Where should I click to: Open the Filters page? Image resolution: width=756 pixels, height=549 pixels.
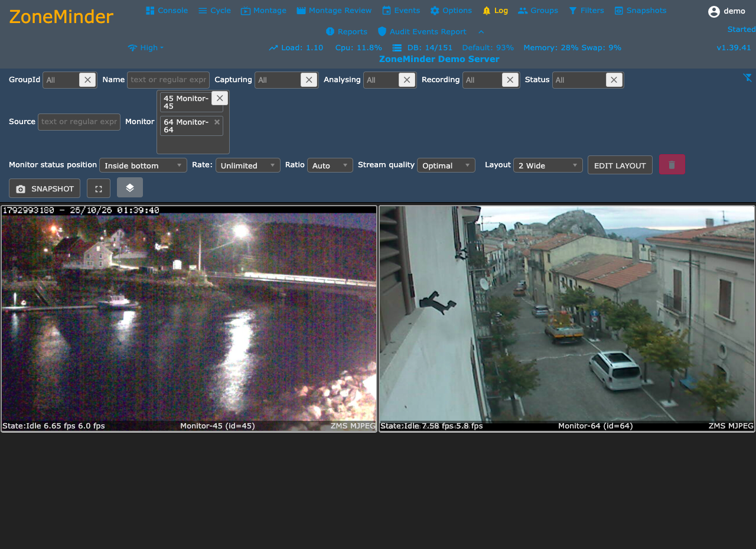[x=586, y=10]
